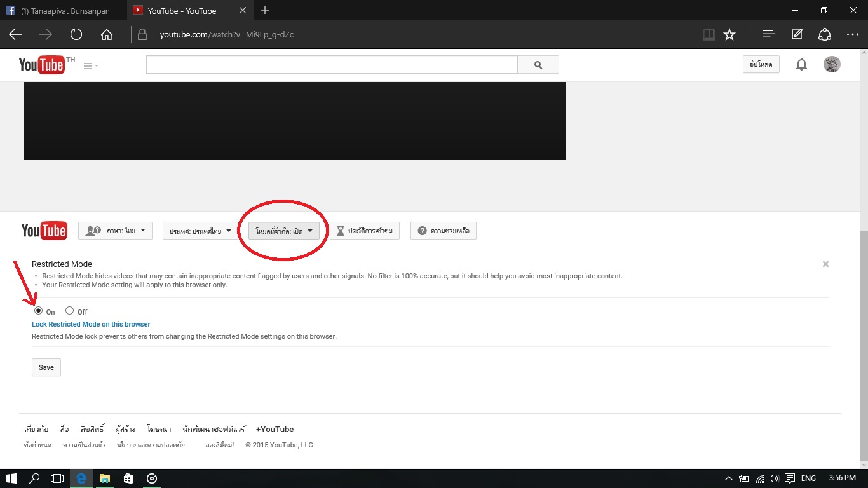Click the 3:56 PM clock
This screenshot has width=868, height=488.
(x=842, y=478)
